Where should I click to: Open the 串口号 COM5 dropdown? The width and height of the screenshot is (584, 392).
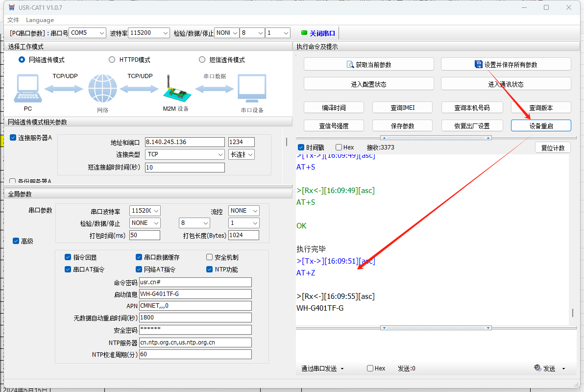click(x=87, y=33)
